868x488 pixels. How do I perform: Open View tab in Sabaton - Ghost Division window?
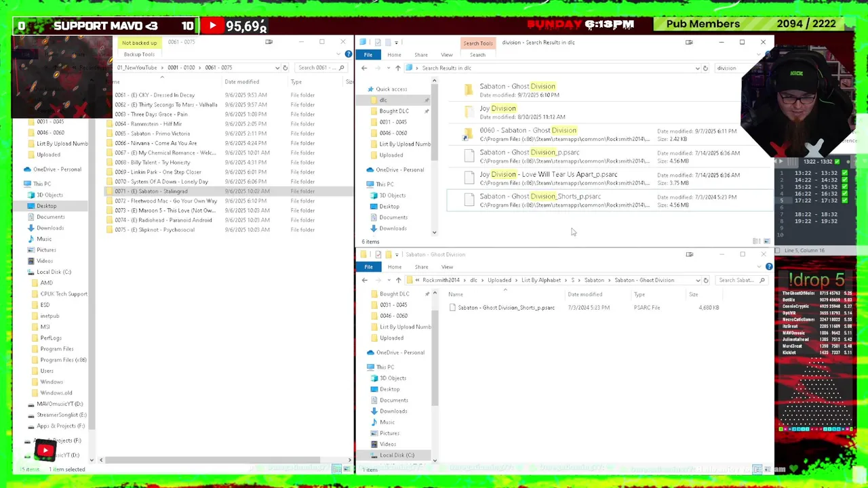point(447,267)
